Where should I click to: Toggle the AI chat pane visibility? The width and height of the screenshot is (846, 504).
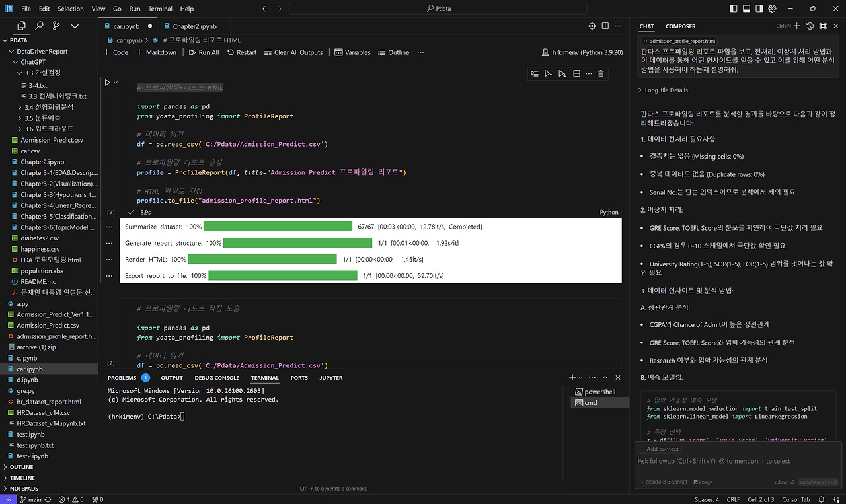[759, 9]
